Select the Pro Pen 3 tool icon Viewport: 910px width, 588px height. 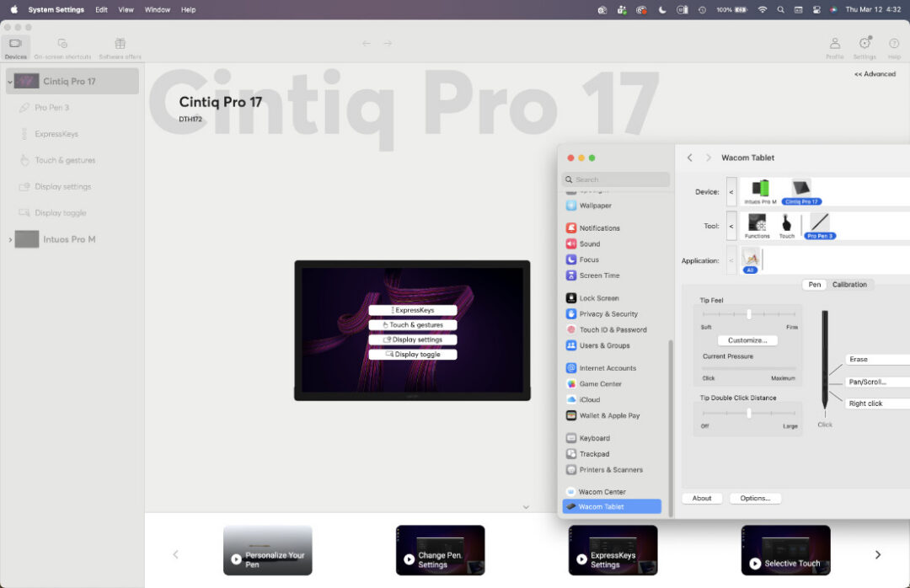[820, 227]
